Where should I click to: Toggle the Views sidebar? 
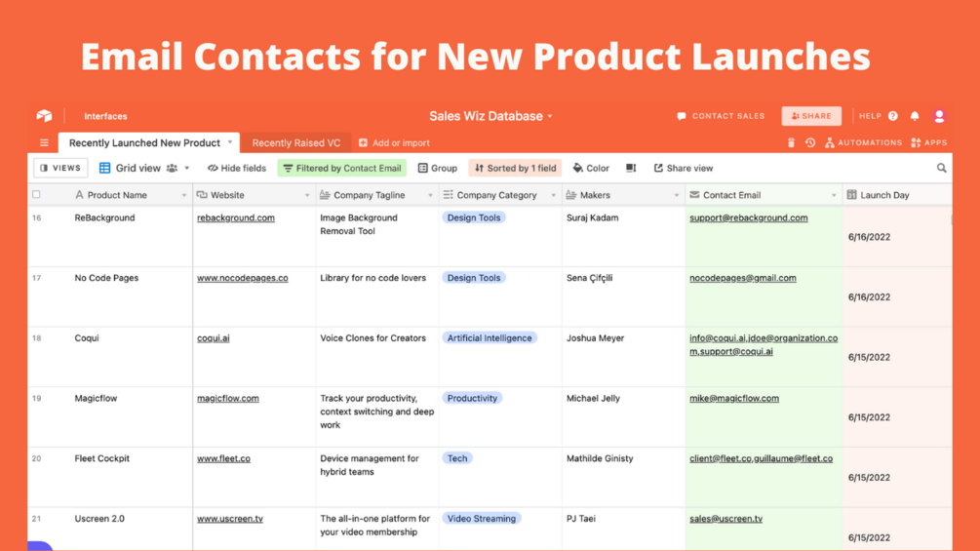point(60,168)
